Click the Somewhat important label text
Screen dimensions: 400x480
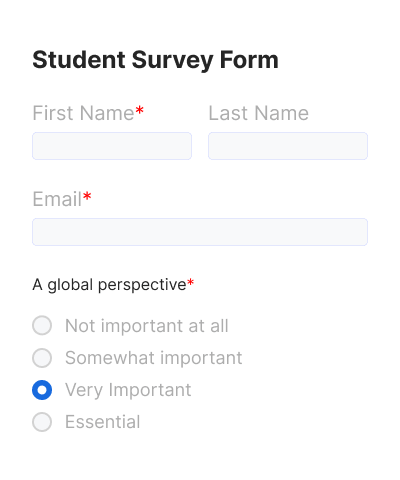pyautogui.click(x=154, y=358)
